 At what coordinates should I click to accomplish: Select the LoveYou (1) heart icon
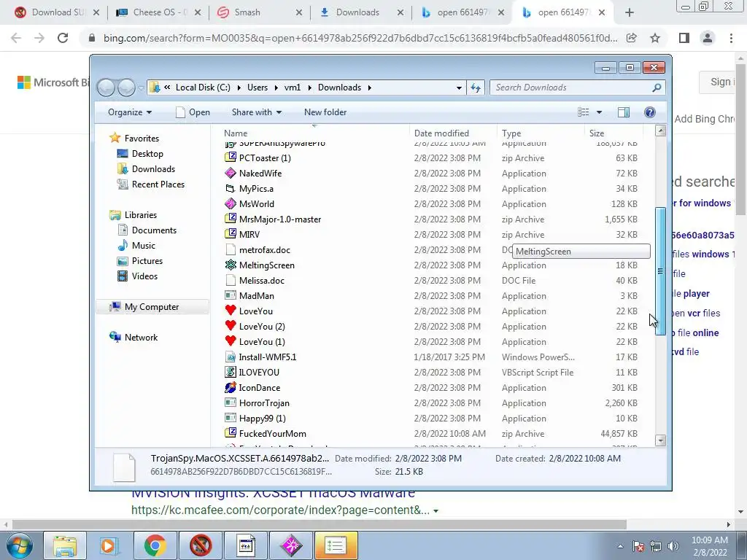231,341
